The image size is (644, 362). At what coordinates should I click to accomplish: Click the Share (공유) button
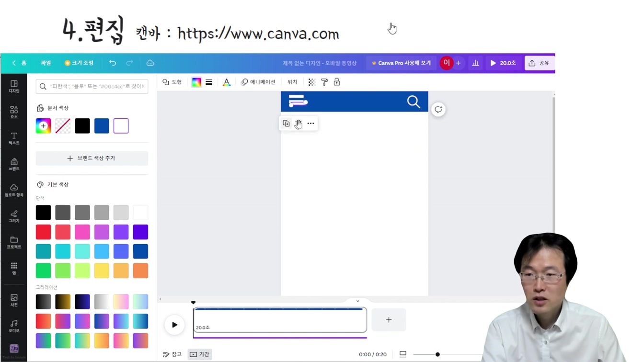pos(540,63)
